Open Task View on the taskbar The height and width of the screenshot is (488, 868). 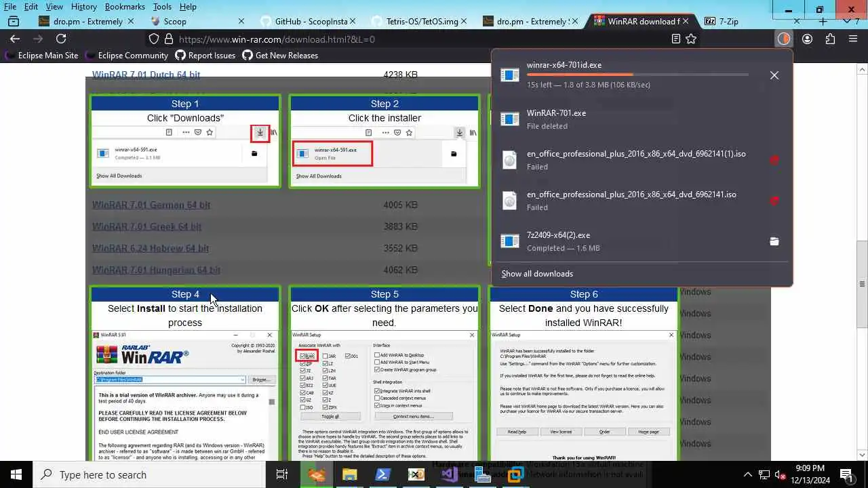point(282,474)
